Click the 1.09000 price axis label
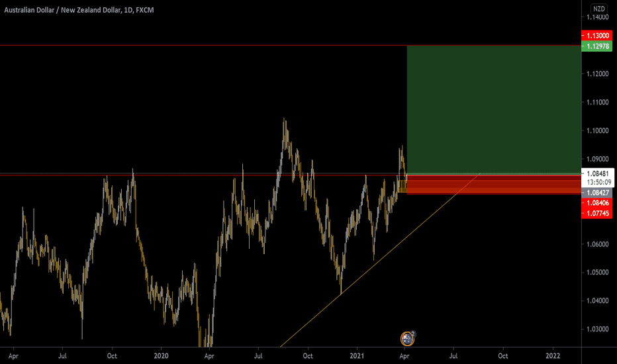 pos(597,159)
